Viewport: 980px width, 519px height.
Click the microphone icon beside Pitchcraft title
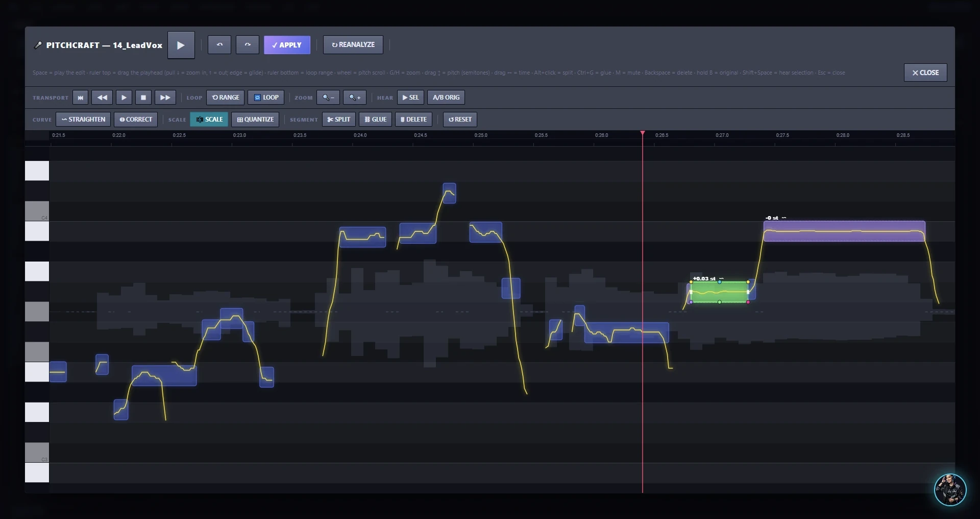(38, 45)
